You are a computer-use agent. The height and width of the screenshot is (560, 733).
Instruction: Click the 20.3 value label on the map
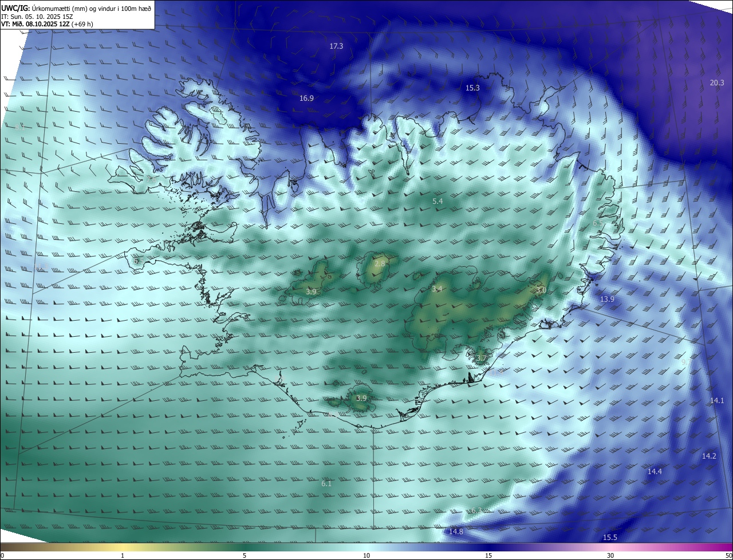click(717, 82)
